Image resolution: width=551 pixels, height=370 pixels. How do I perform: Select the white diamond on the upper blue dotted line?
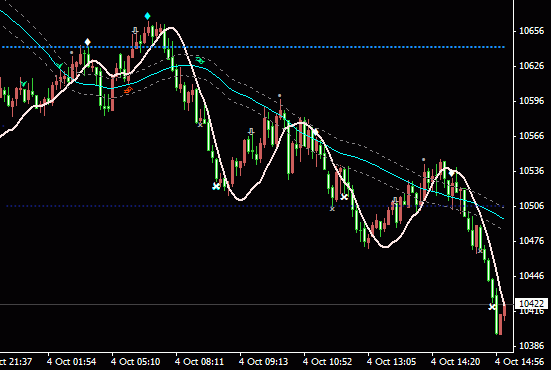87,42
